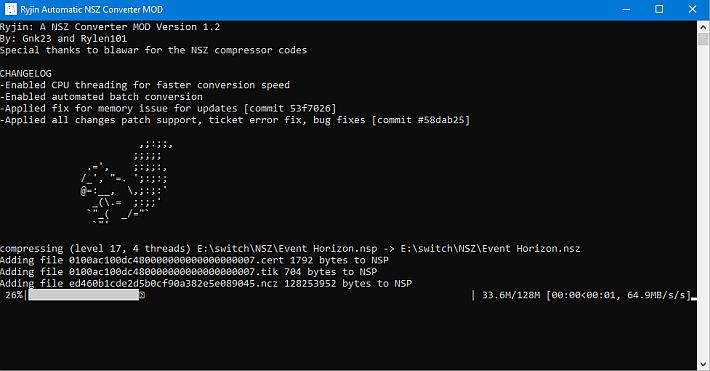
Task: Click the empty vertical scrollbar track
Action: [x=703, y=202]
